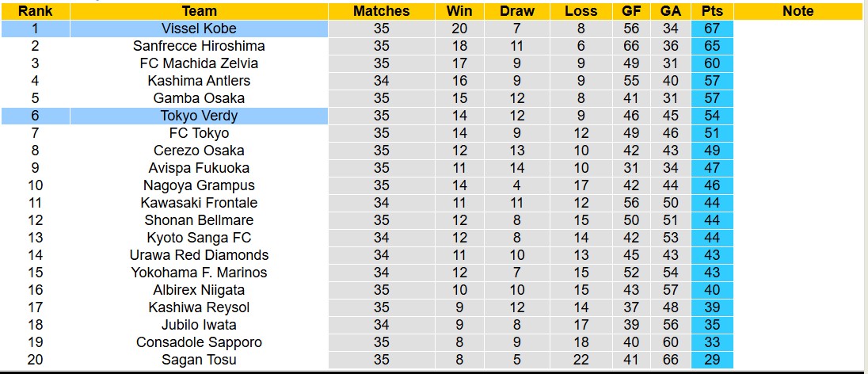Image resolution: width=868 pixels, height=374 pixels.
Task: Select the Tokyo Verdy team row
Action: (x=199, y=116)
